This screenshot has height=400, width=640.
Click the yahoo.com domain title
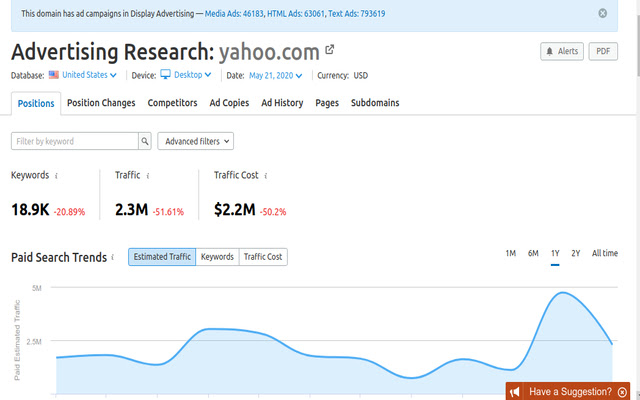269,52
